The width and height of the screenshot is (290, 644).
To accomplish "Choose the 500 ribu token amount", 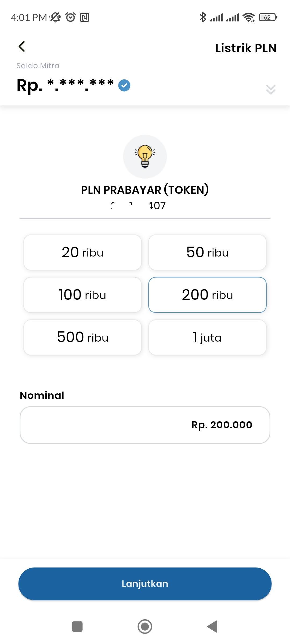I will (x=82, y=337).
